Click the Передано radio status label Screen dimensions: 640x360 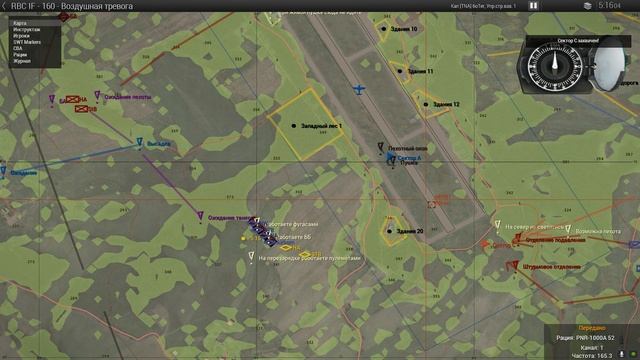click(591, 328)
